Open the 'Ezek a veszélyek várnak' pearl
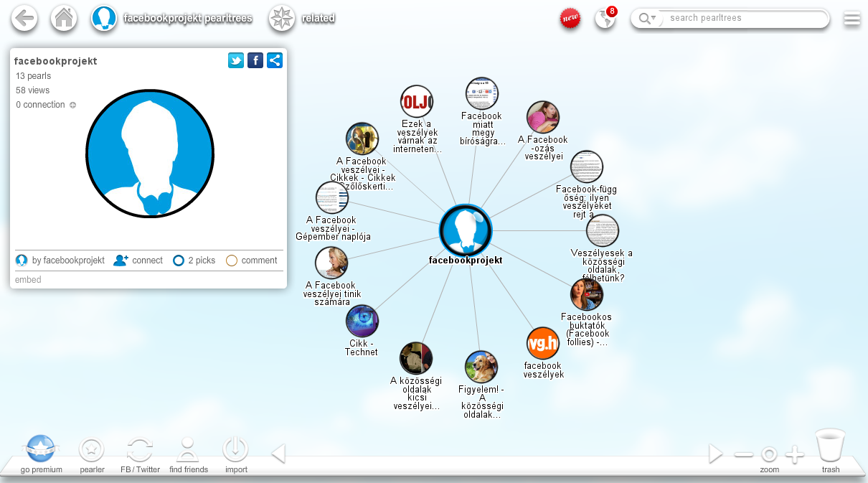Viewport: 868px width, 483px height. (x=417, y=102)
